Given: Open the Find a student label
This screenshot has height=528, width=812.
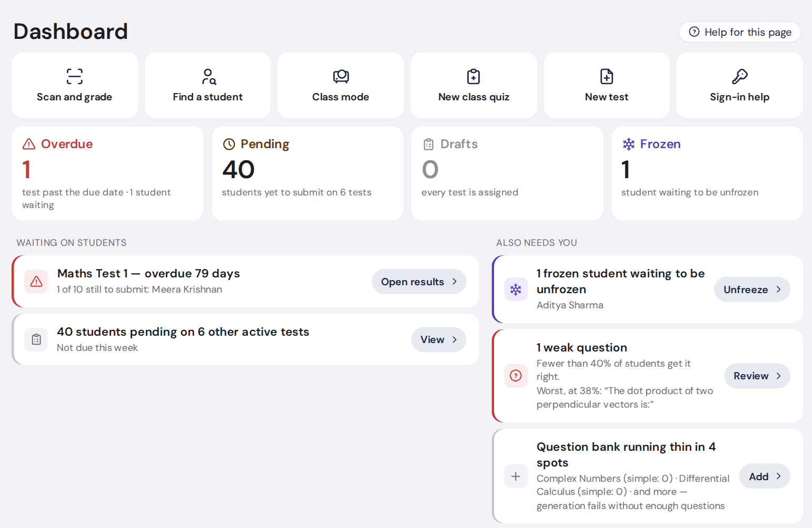Looking at the screenshot, I should tap(208, 97).
